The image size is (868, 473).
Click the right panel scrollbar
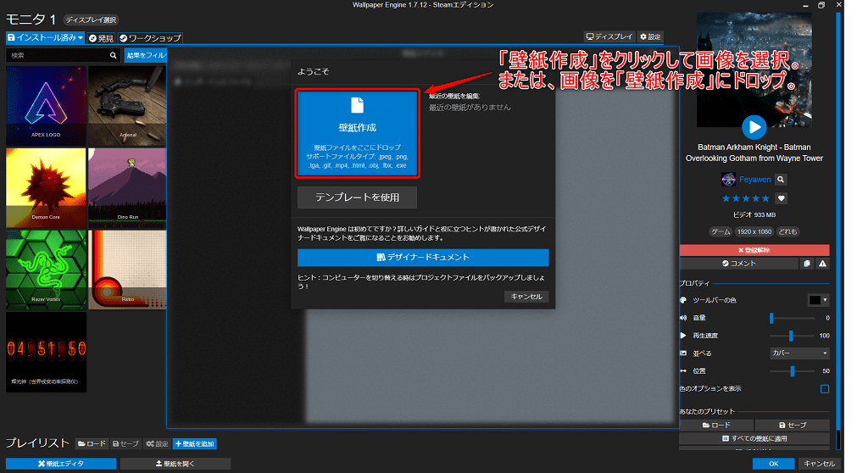(x=838, y=230)
